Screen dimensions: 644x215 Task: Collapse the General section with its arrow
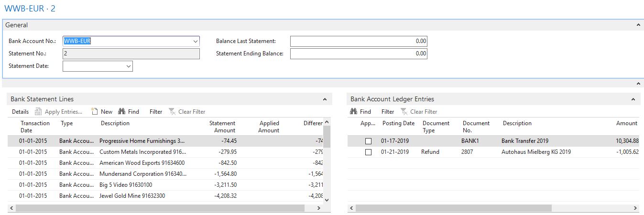click(x=638, y=25)
